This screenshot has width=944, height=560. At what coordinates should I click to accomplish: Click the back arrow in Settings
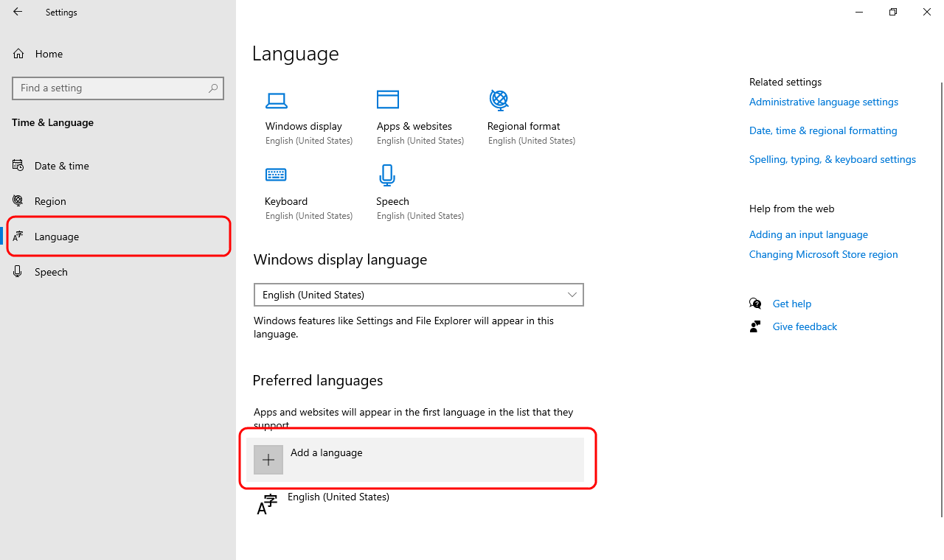point(18,12)
